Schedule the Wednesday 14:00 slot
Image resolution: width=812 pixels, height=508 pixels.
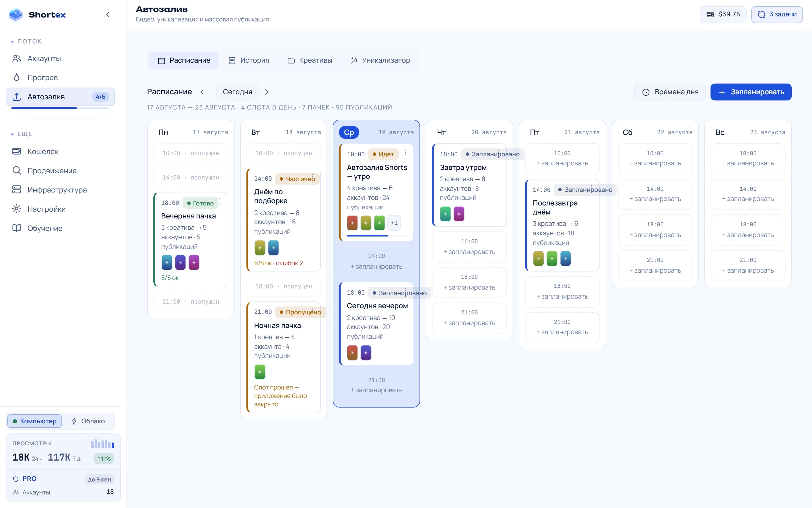click(376, 261)
